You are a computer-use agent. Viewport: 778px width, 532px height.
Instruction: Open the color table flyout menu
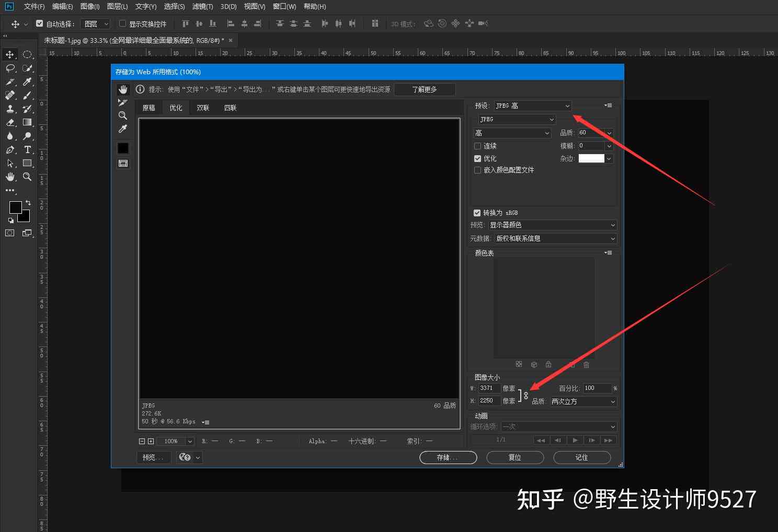(608, 253)
